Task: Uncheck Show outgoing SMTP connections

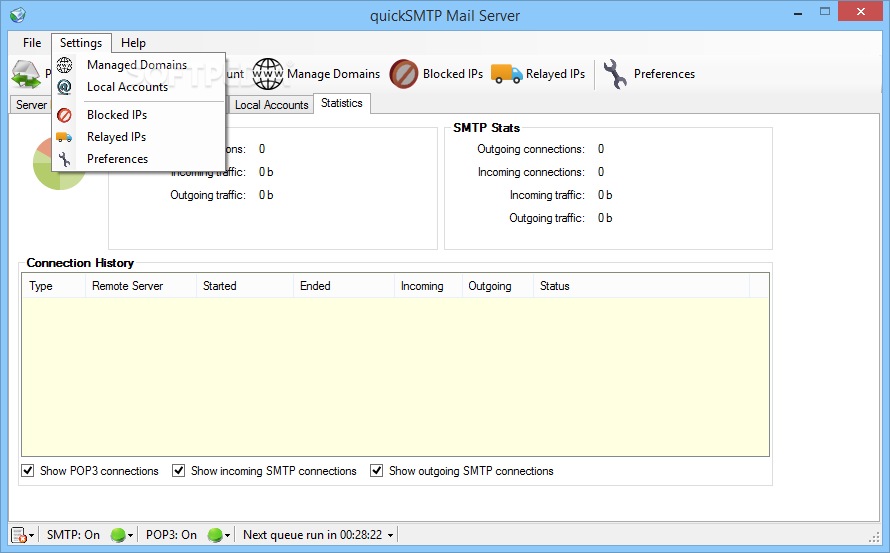Action: (376, 471)
